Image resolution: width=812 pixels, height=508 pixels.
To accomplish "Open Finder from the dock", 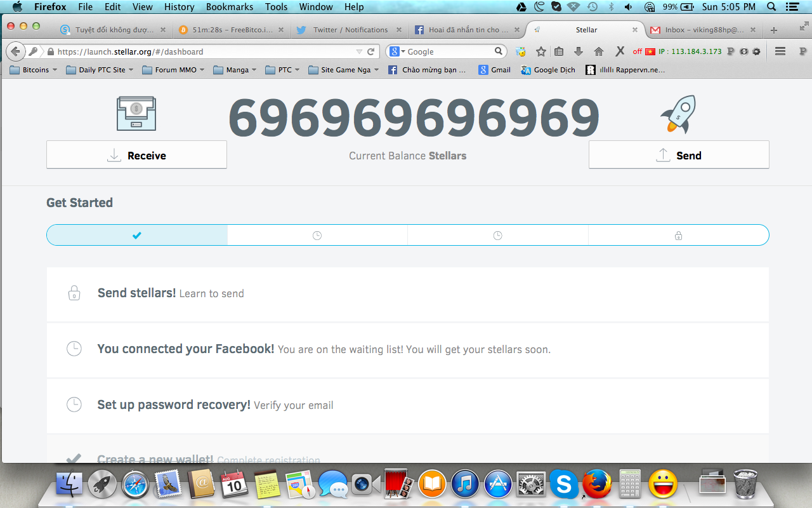I will click(70, 486).
